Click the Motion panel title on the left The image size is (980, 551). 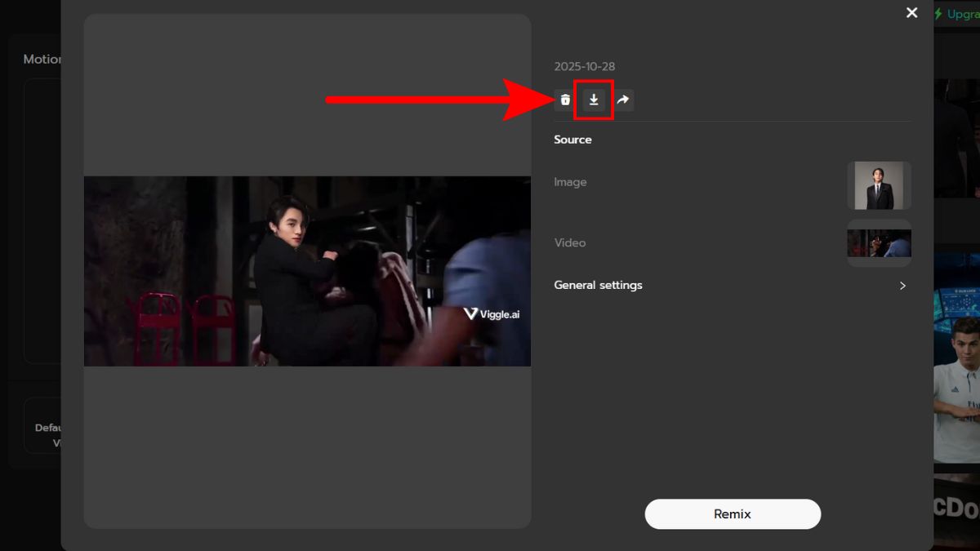(42, 59)
